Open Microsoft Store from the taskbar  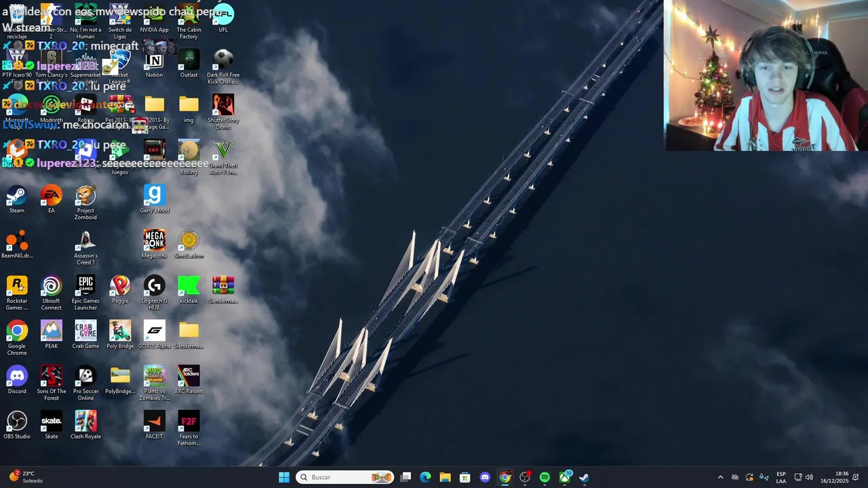coord(465,477)
